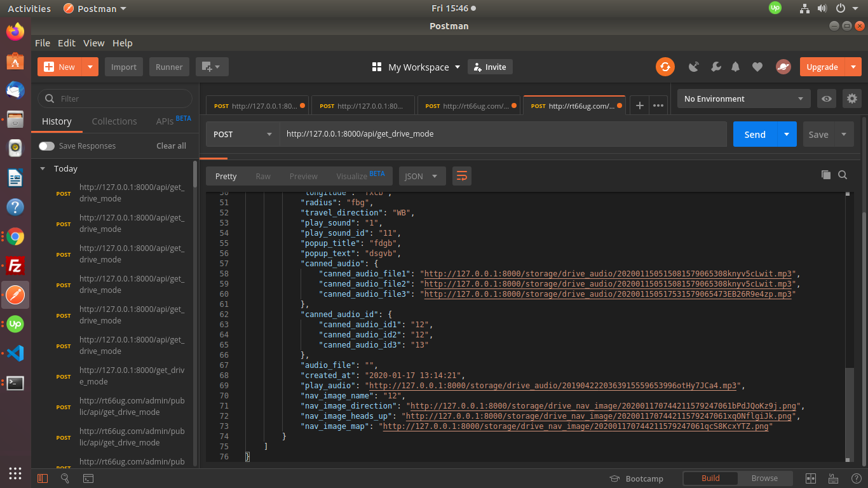Open the No Environment dropdown
Image resolution: width=868 pixels, height=488 pixels.
click(x=743, y=98)
